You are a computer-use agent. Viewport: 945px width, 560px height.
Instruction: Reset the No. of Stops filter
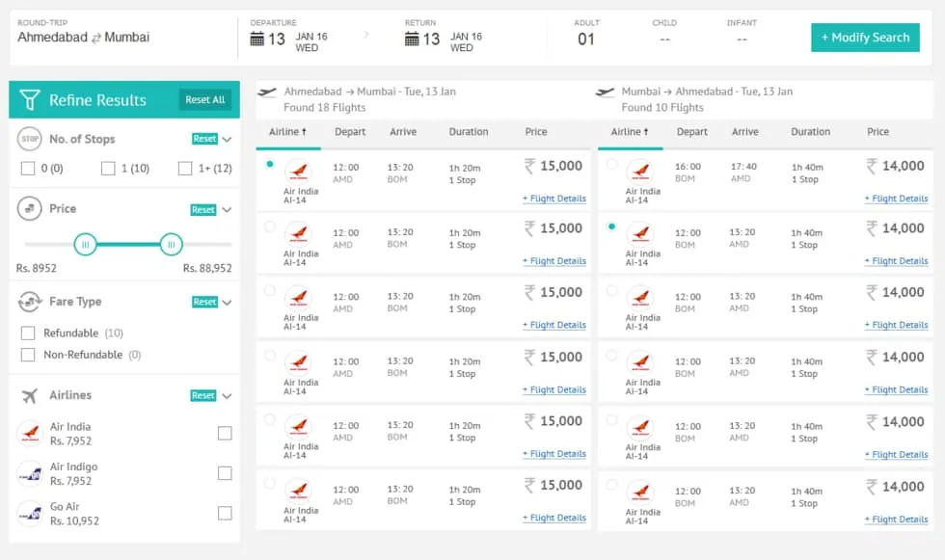click(204, 139)
